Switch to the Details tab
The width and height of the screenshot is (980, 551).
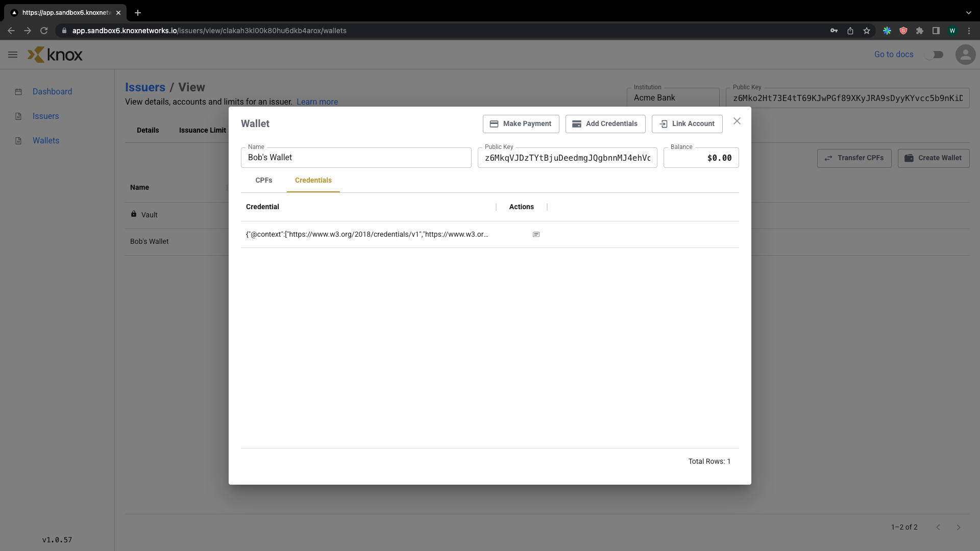click(x=148, y=131)
